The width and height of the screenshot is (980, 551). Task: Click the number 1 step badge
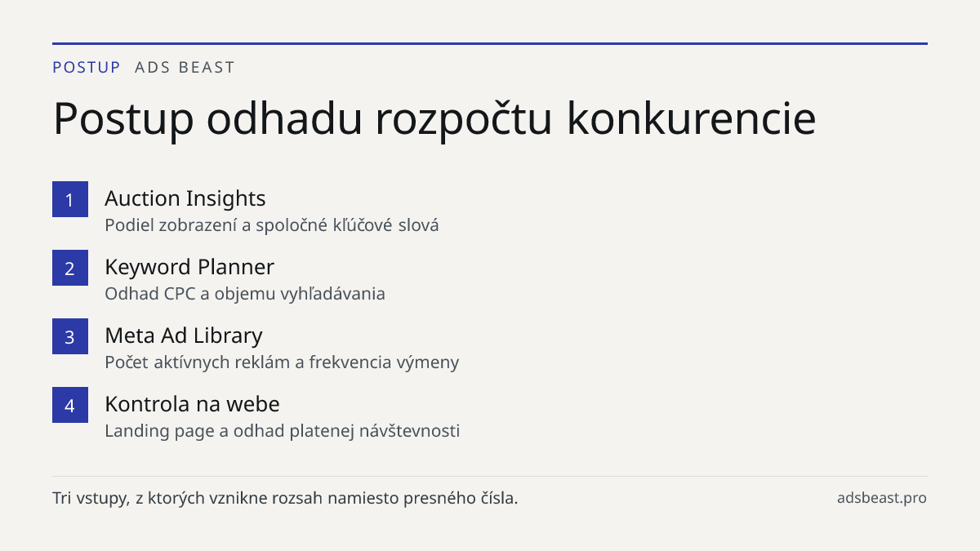[70, 199]
